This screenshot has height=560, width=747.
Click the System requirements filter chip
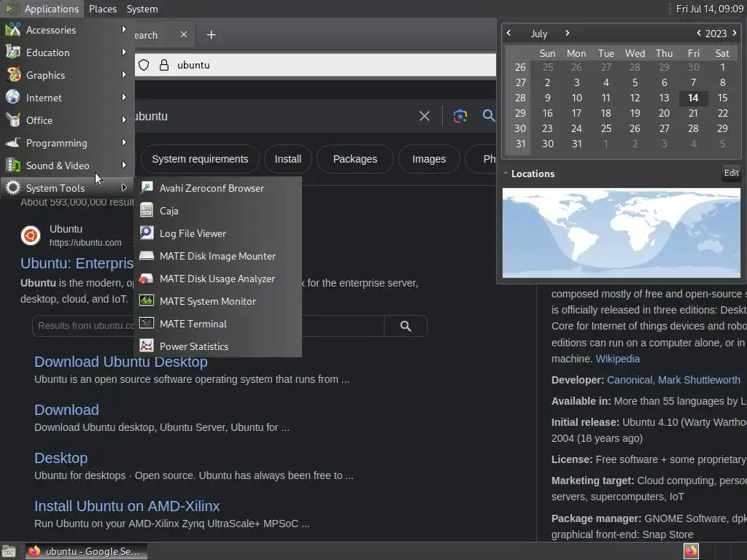pyautogui.click(x=200, y=159)
